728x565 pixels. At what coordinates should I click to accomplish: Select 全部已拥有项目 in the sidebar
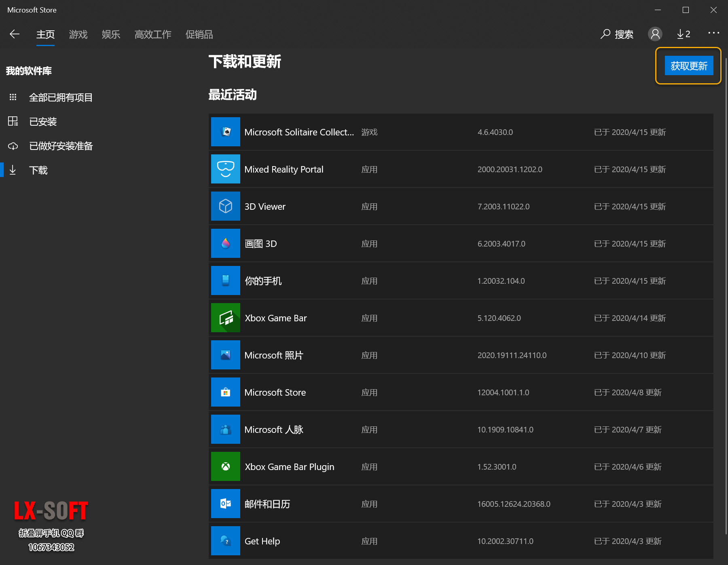pos(61,97)
